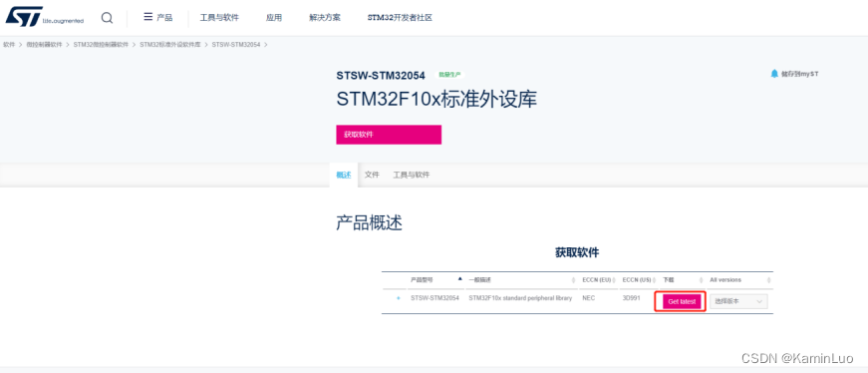Open the 选择版本 version dropdown

(739, 301)
